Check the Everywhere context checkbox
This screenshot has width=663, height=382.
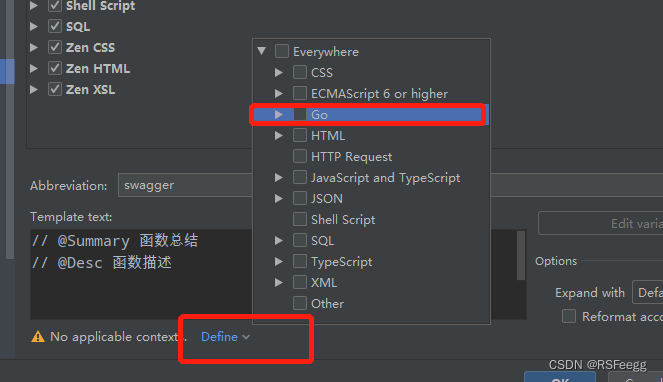click(282, 51)
